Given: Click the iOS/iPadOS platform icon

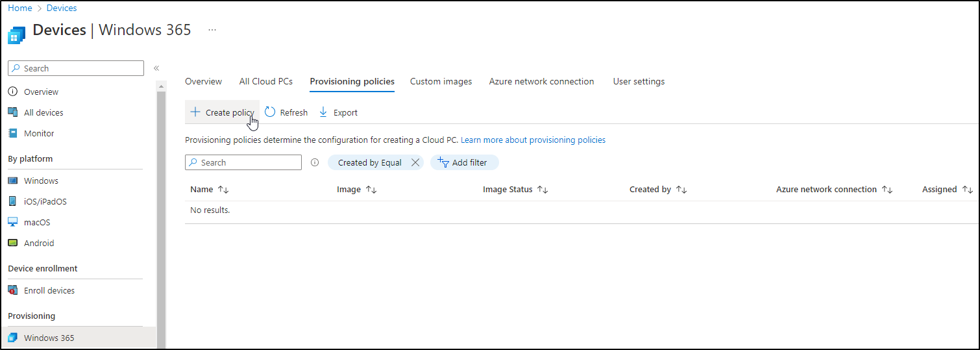Looking at the screenshot, I should (x=12, y=201).
